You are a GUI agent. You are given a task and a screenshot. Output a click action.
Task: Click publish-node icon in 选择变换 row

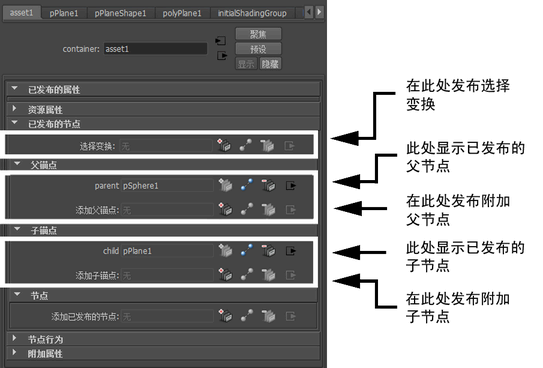click(224, 145)
